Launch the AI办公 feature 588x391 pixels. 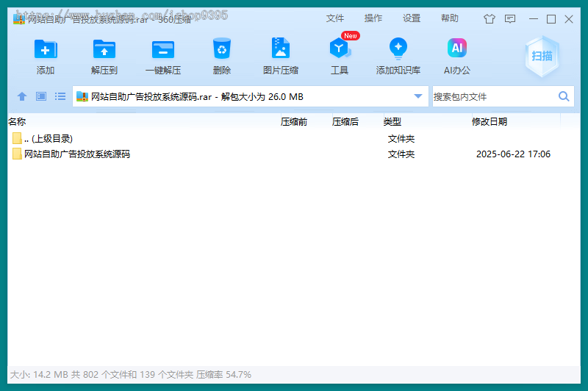[x=456, y=48]
